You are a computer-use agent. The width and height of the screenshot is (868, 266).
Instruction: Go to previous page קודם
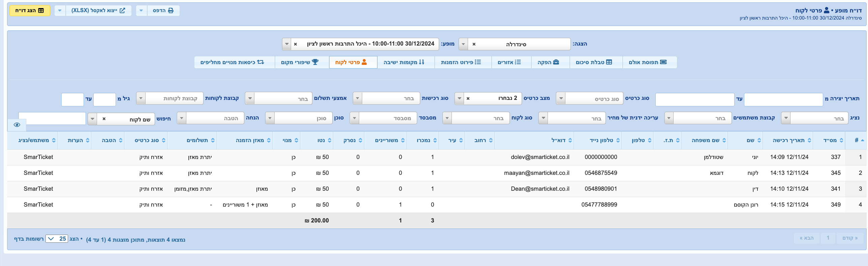pos(849,238)
